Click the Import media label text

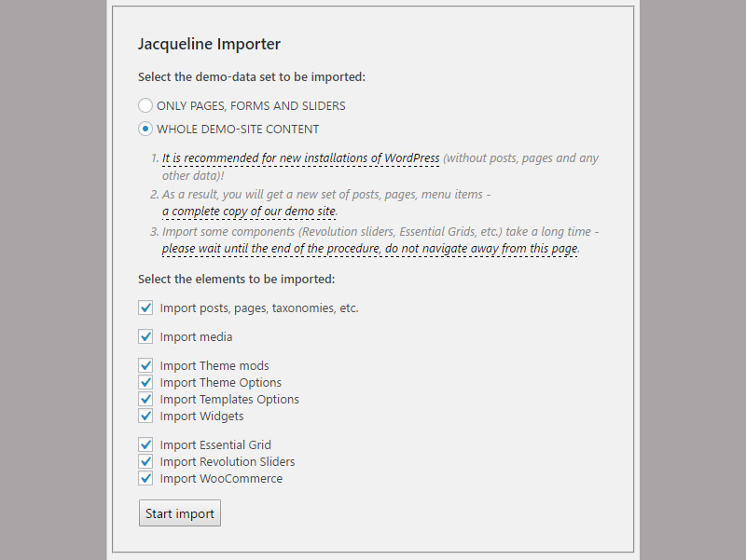(x=196, y=336)
